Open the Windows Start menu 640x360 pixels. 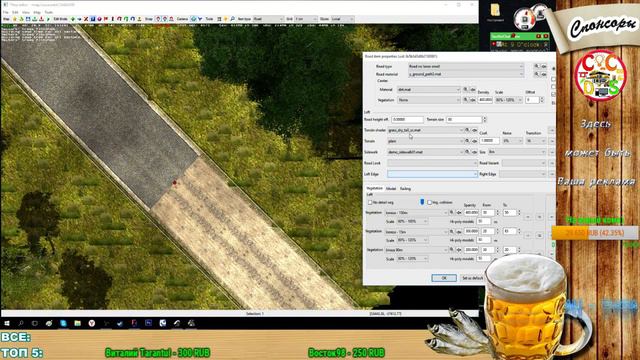pyautogui.click(x=7, y=323)
